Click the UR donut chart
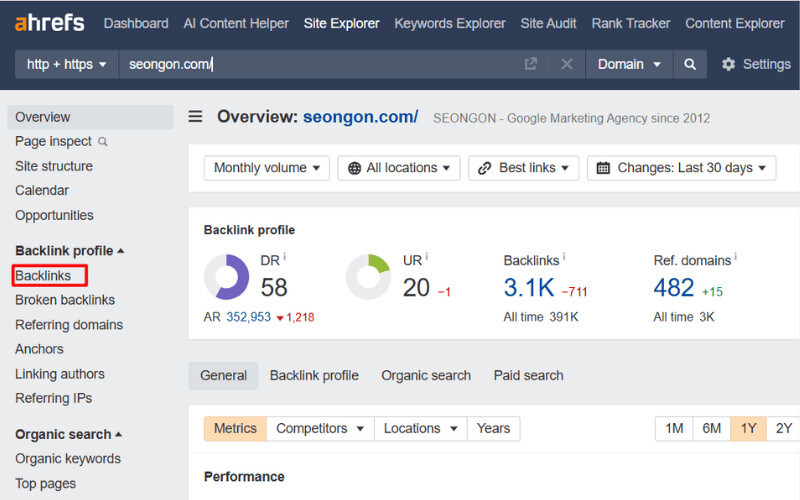 point(368,277)
